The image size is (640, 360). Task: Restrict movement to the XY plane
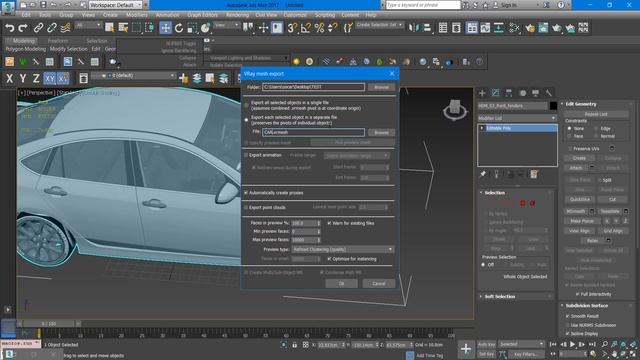tap(50, 78)
